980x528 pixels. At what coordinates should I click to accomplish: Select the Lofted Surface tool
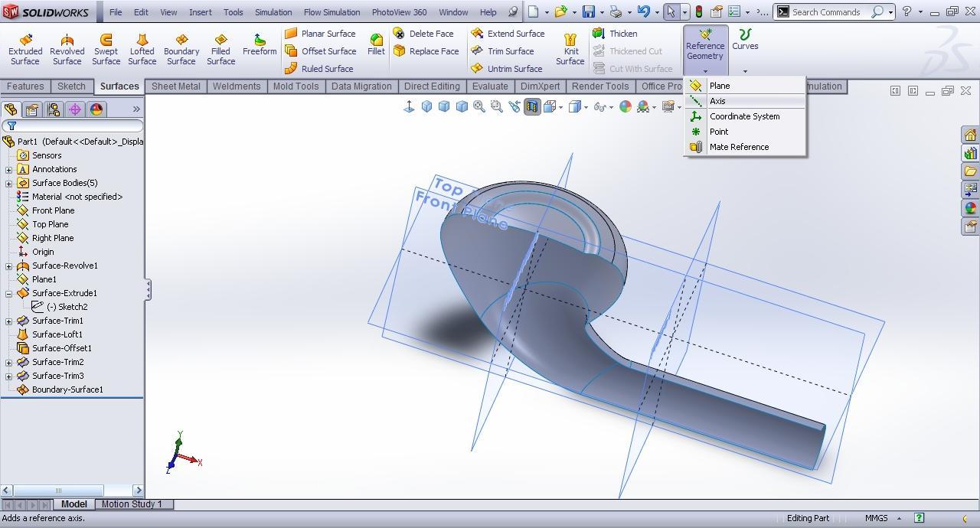(142, 50)
